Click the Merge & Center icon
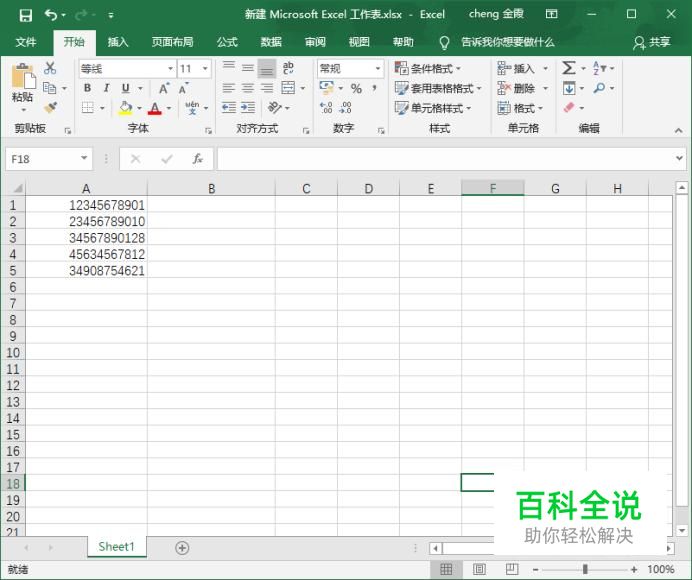Image resolution: width=692 pixels, height=580 pixels. click(x=288, y=88)
